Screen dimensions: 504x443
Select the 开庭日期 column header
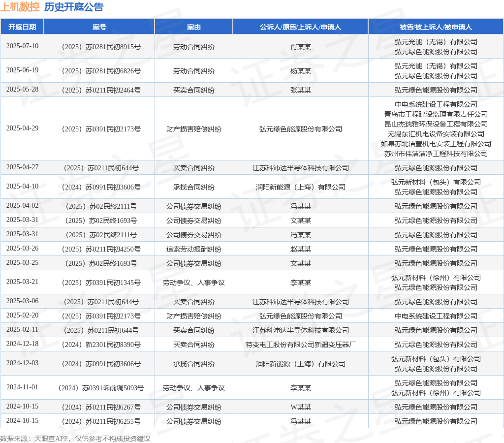22,27
